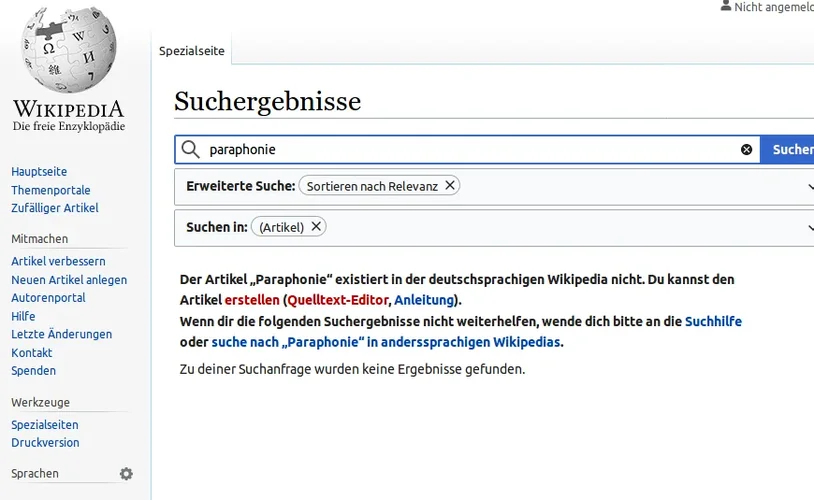This screenshot has height=500, width=814.
Task: Open the Druckversion link
Action: 45,442
